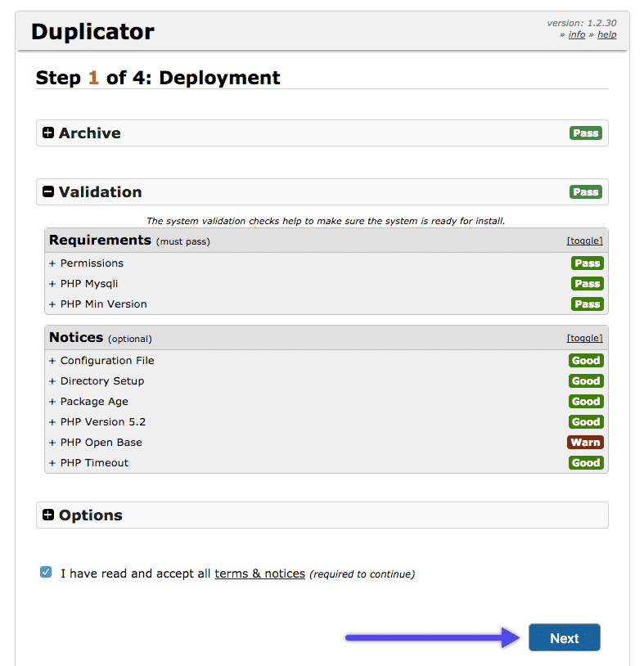Click the Pass badge on Validation header
644x666 pixels.
click(585, 192)
